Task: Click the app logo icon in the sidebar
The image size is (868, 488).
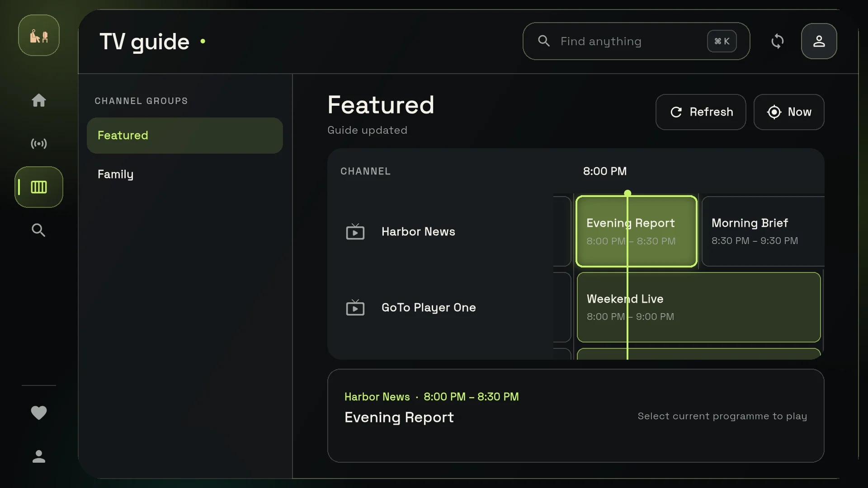Action: [39, 35]
